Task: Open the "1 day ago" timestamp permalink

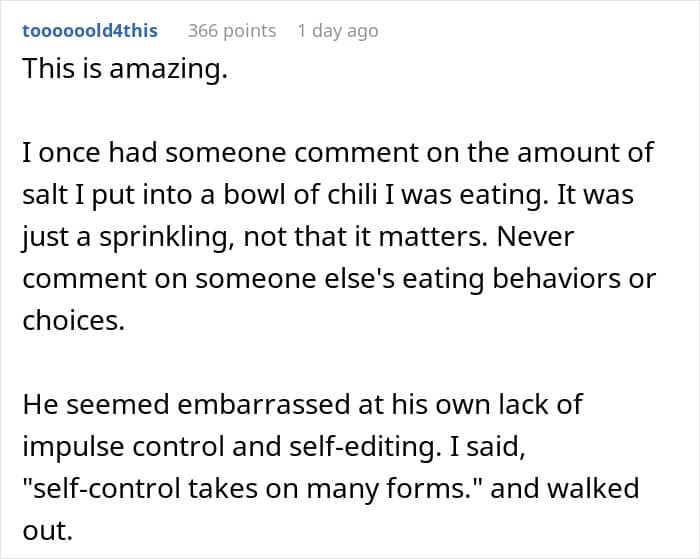Action: click(338, 30)
